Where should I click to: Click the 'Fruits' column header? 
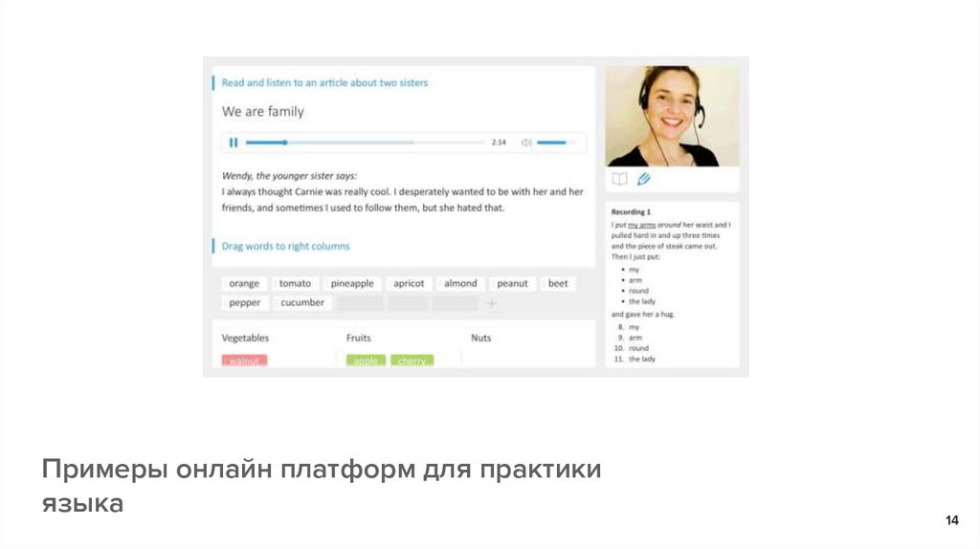tap(358, 338)
